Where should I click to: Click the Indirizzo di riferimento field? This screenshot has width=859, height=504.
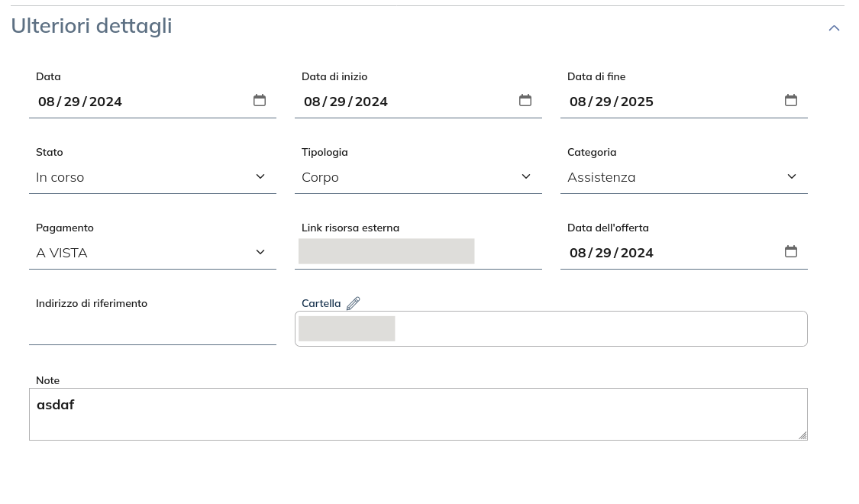click(153, 328)
